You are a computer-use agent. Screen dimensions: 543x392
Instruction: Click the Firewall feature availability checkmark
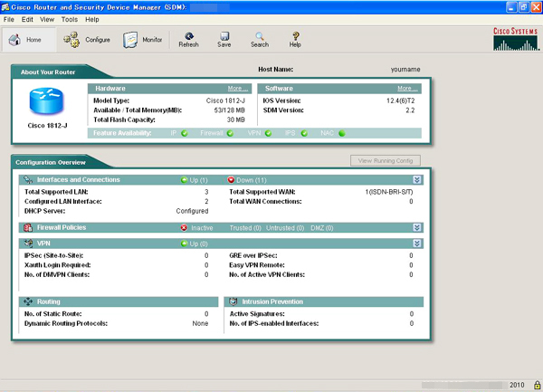230,133
